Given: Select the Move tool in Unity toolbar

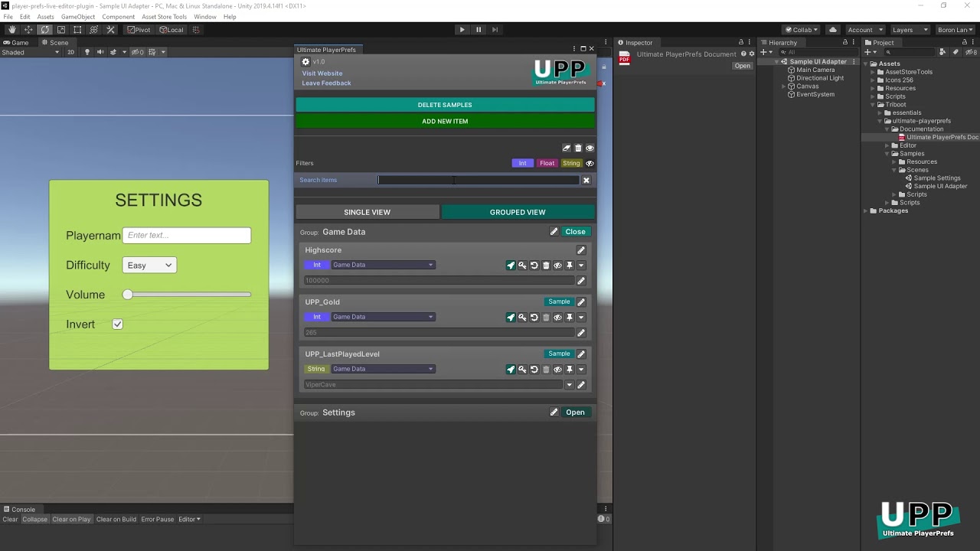Looking at the screenshot, I should tap(28, 30).
